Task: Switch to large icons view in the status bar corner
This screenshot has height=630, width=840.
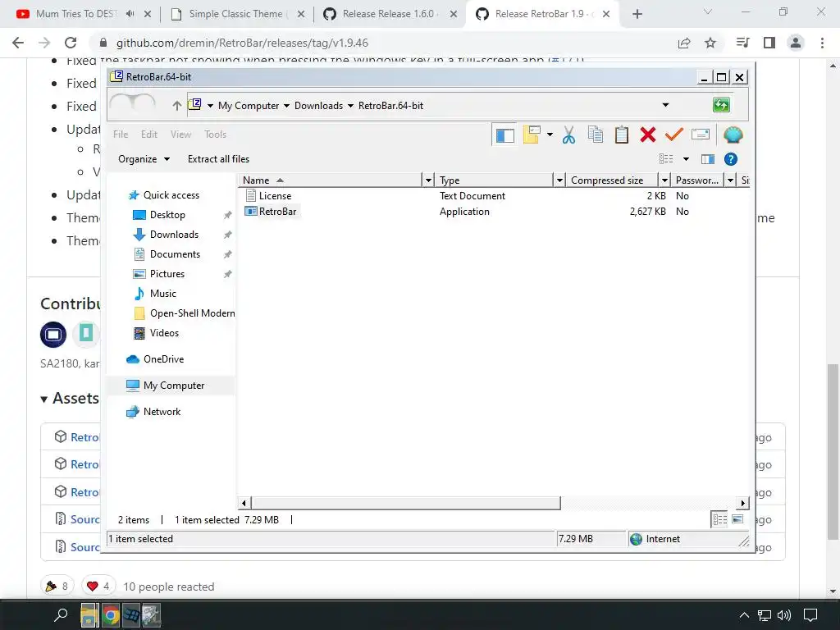Action: tap(737, 519)
